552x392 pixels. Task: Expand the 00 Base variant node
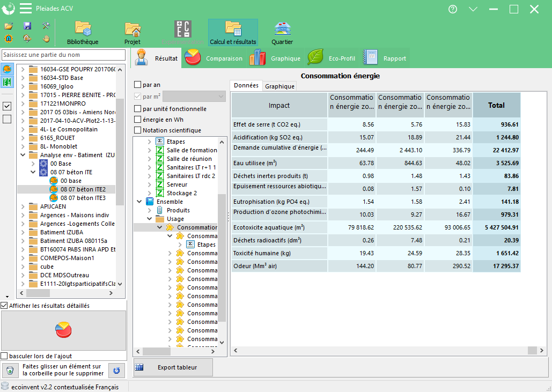click(x=33, y=164)
